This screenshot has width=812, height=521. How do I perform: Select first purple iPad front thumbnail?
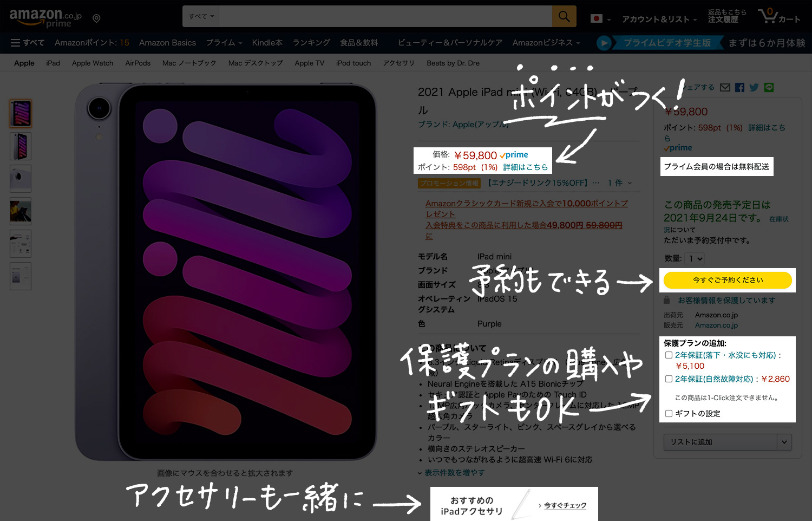(21, 114)
